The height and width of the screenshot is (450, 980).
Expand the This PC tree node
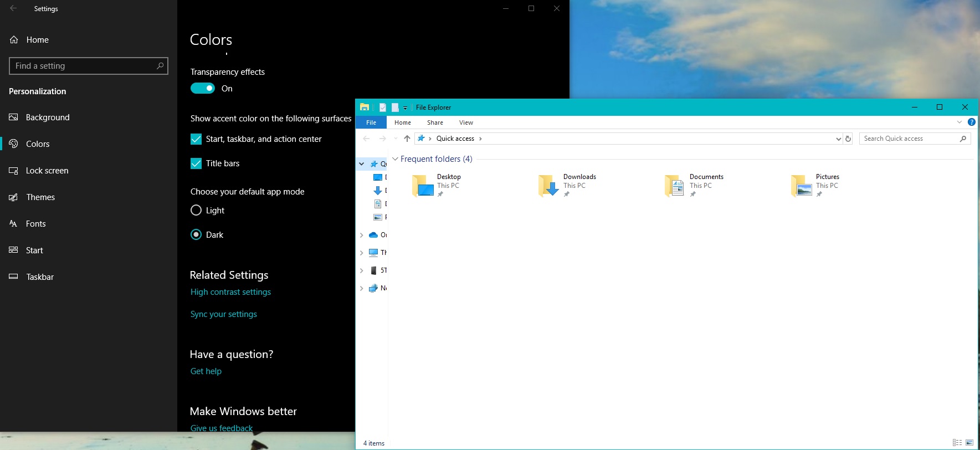(362, 253)
